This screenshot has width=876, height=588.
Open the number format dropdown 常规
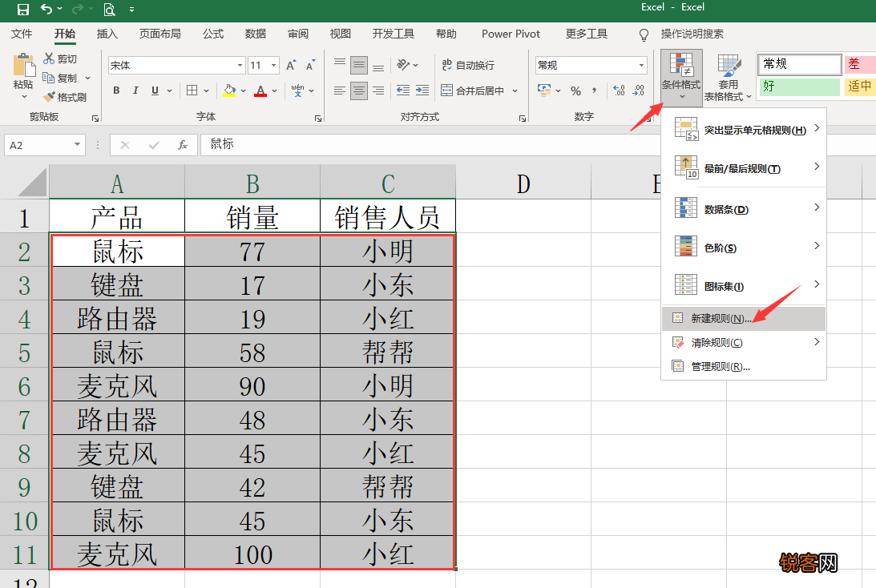pos(641,66)
